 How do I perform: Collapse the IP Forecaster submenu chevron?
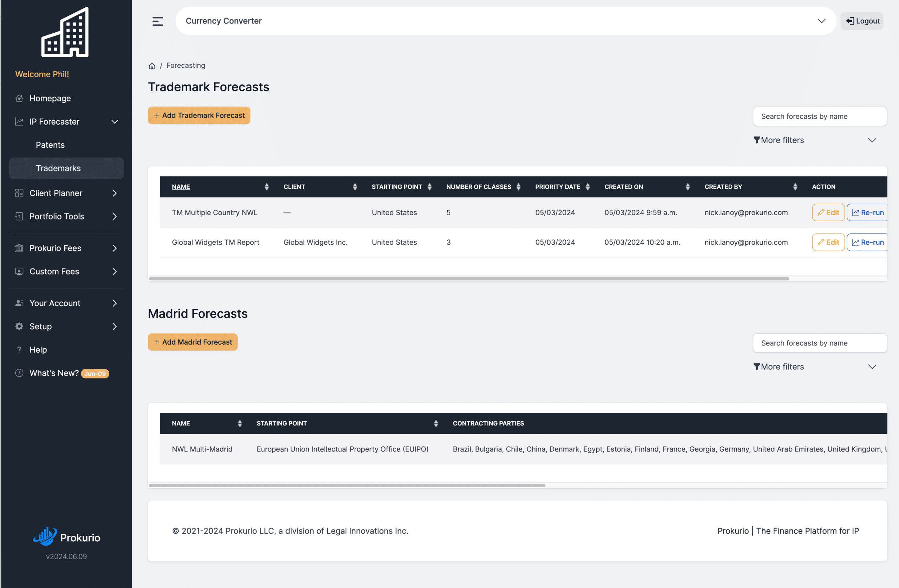[x=115, y=121]
